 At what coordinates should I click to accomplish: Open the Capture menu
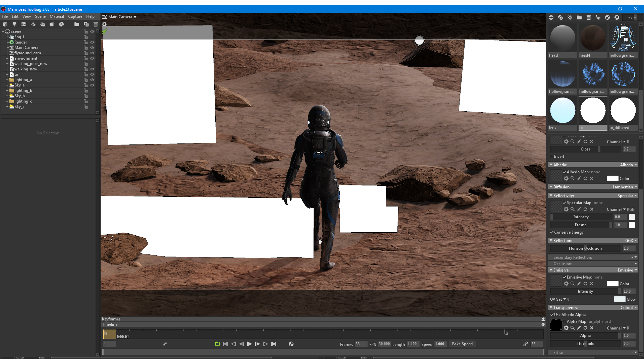[x=75, y=16]
